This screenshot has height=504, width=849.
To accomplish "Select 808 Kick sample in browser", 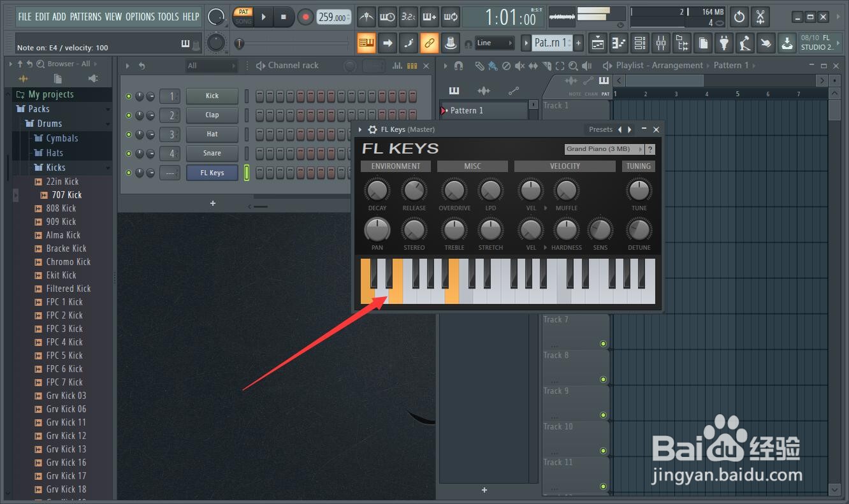I will point(61,208).
